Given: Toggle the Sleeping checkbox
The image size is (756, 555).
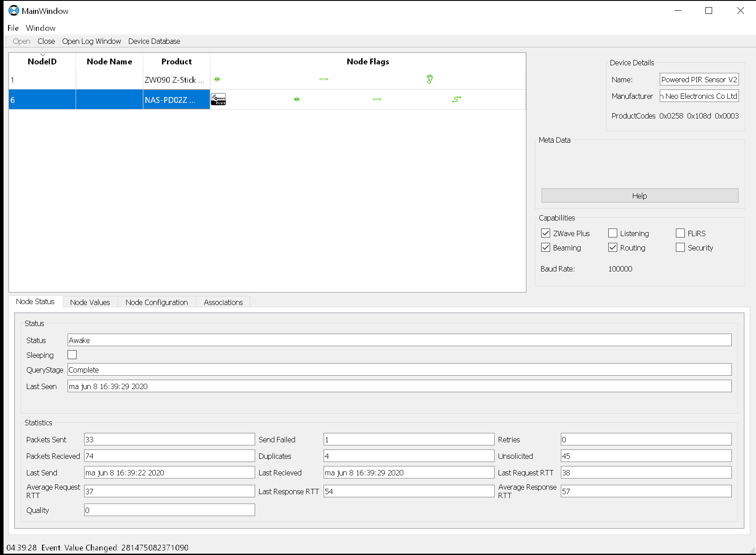Looking at the screenshot, I should (72, 355).
